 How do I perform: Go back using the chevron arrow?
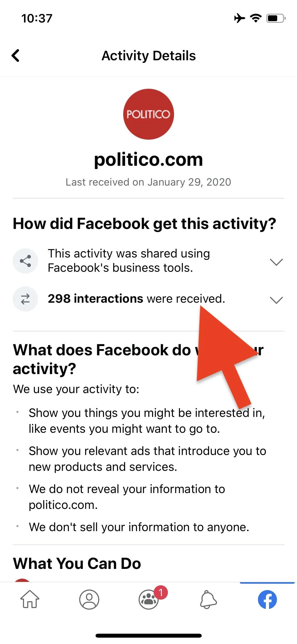(x=16, y=56)
